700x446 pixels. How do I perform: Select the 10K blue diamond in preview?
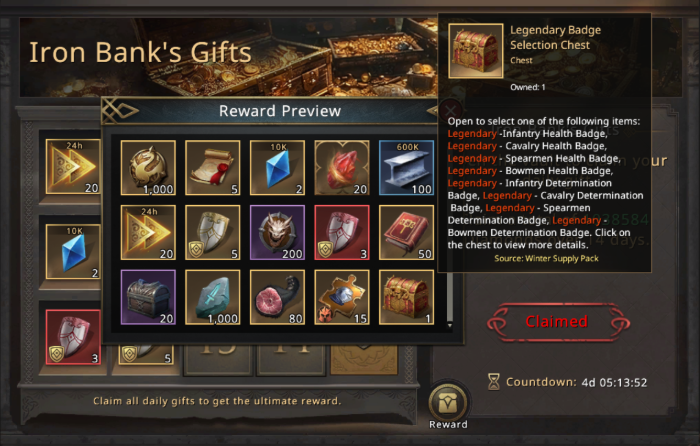(x=277, y=168)
